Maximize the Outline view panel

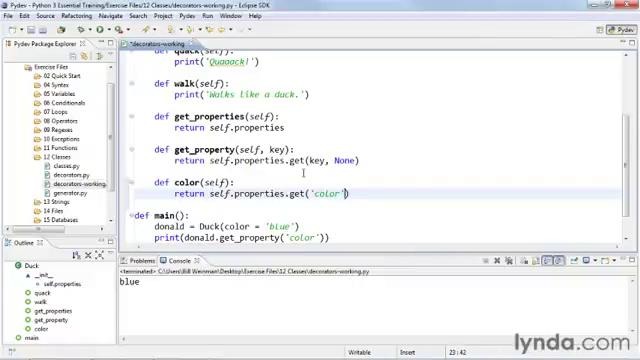111,242
